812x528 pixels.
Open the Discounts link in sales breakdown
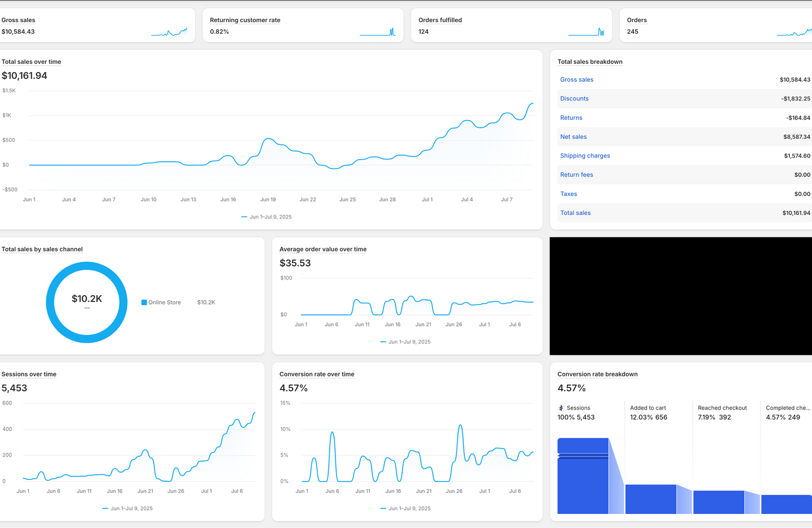(x=574, y=98)
